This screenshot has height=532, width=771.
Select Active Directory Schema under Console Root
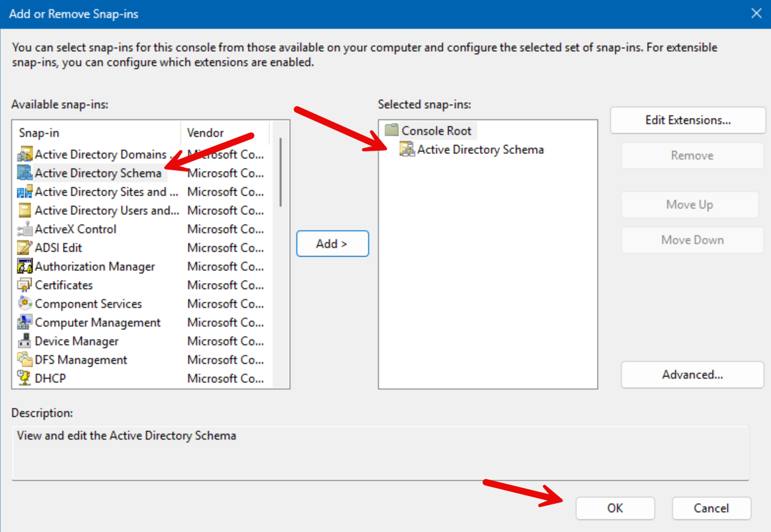pyautogui.click(x=481, y=149)
